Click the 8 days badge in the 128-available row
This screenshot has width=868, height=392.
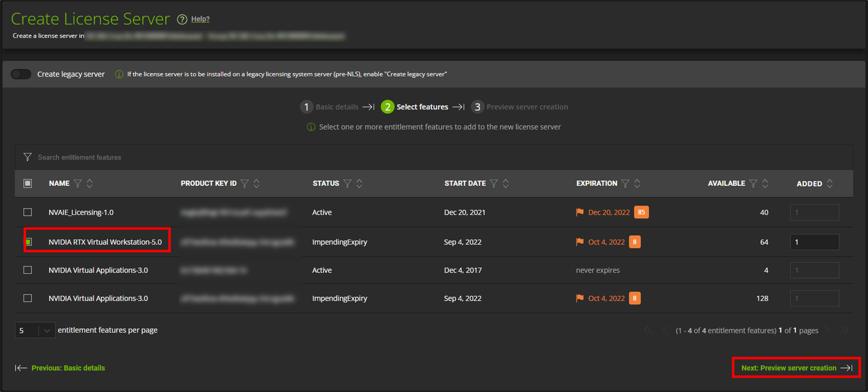(635, 298)
